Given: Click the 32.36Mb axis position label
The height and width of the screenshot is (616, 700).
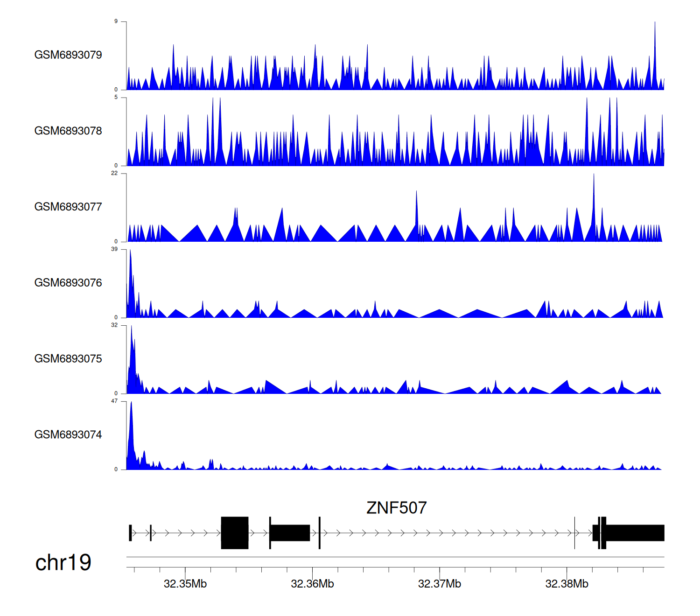Looking at the screenshot, I should point(312,584).
